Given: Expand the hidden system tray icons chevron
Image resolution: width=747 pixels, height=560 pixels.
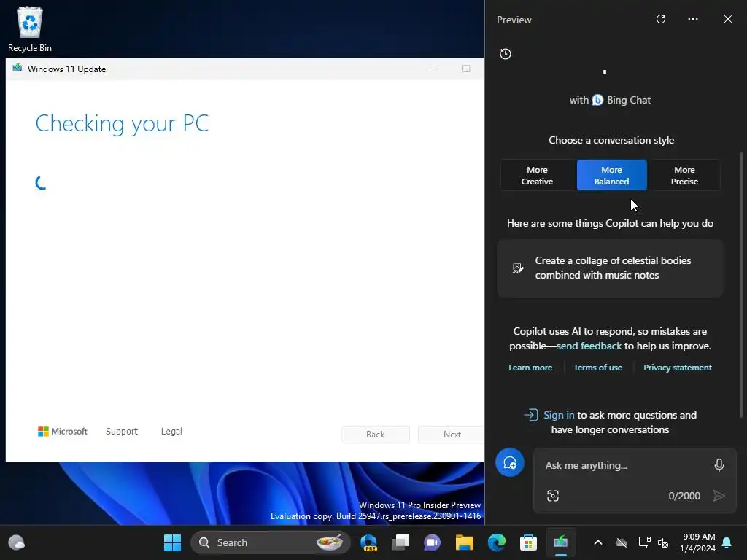Looking at the screenshot, I should [x=598, y=542].
